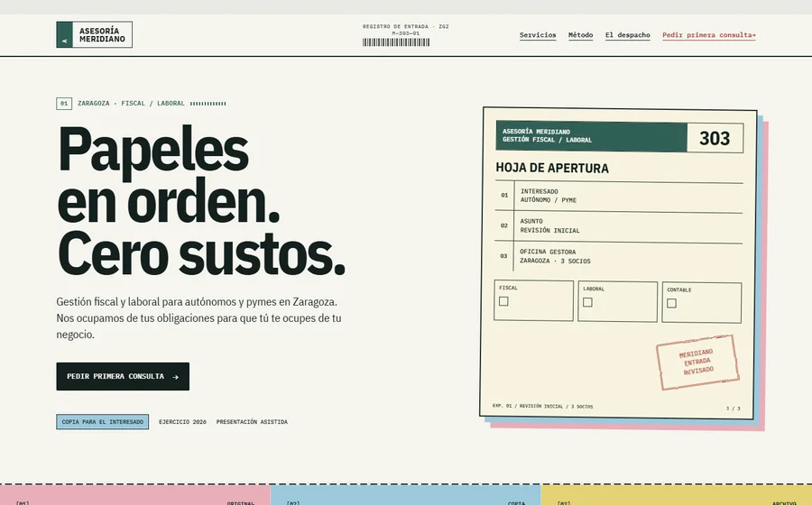
Task: Click the Presentación Asistida label
Action: click(252, 422)
